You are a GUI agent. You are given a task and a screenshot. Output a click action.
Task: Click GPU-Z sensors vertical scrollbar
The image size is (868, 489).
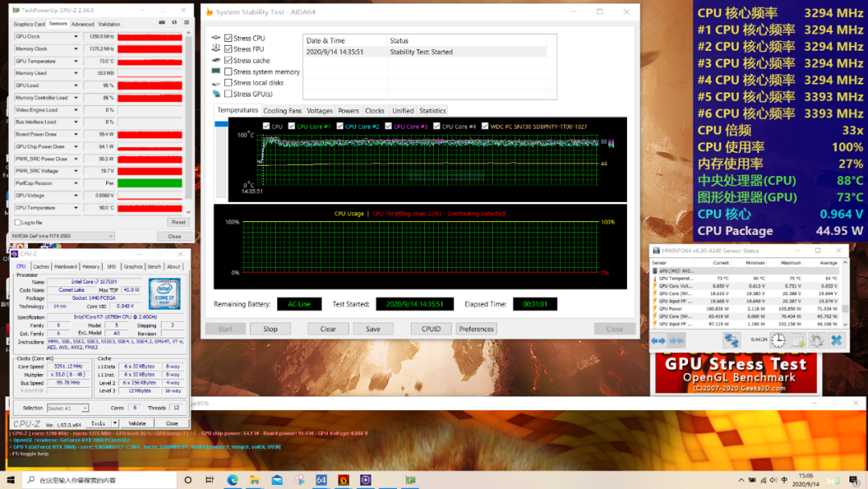(x=188, y=121)
